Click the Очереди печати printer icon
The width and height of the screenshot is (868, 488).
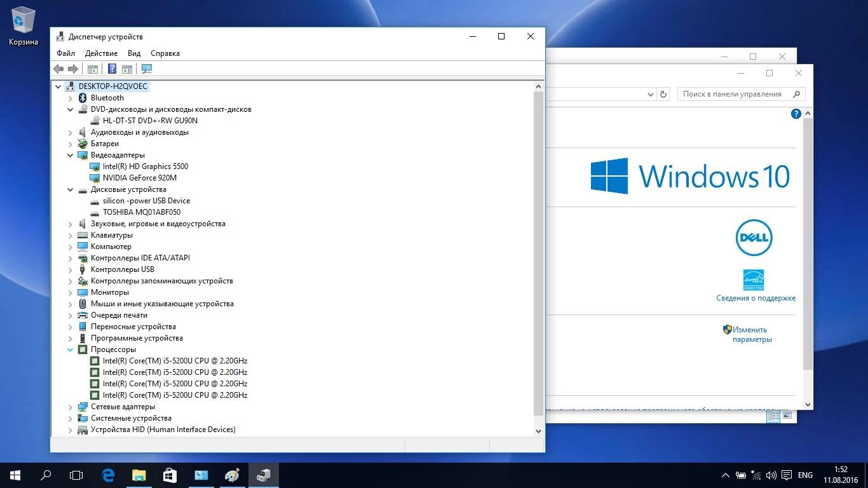[82, 315]
